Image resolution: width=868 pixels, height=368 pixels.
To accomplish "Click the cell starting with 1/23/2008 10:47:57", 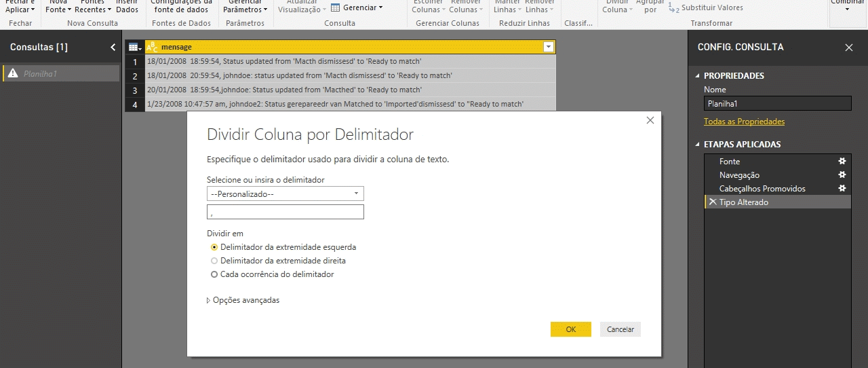I will pyautogui.click(x=351, y=105).
